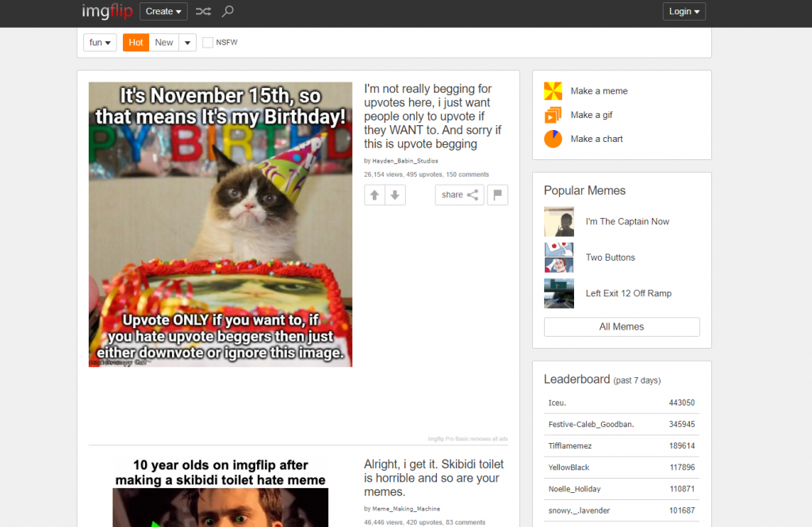Open the Left Exit 12 Off Ramp template
812x527 pixels.
click(628, 293)
